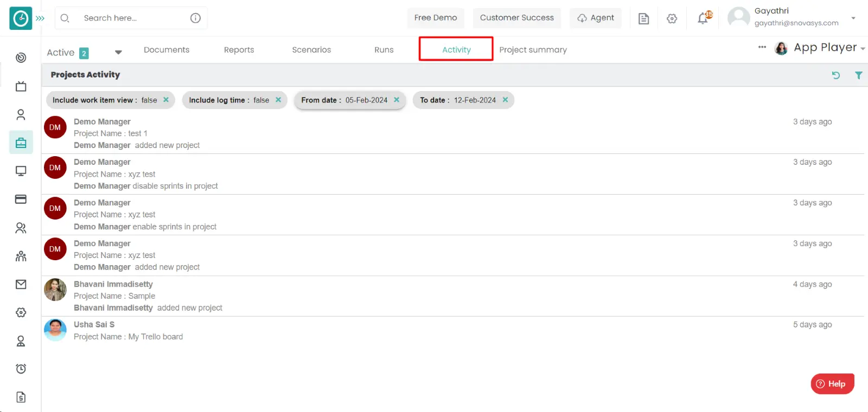
Task: Open sidebar mail envelope icon
Action: pyautogui.click(x=21, y=284)
